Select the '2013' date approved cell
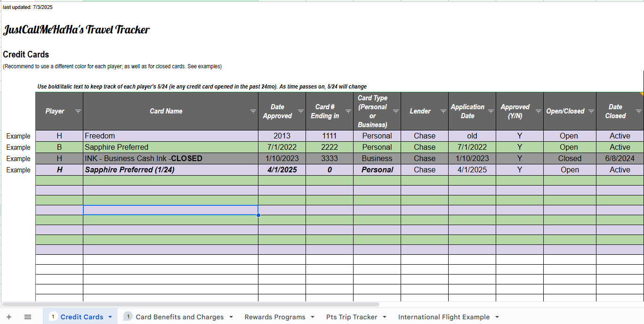 [x=282, y=136]
